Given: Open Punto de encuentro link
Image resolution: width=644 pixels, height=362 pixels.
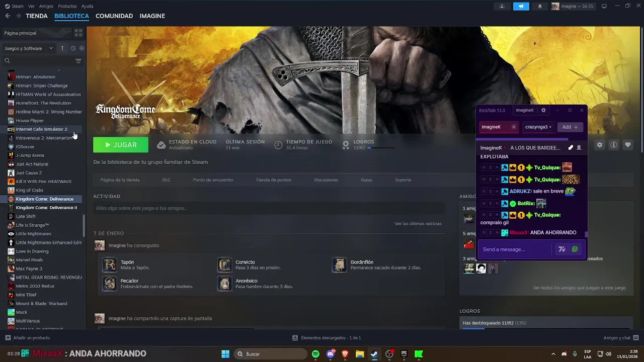Looking at the screenshot, I should (213, 180).
